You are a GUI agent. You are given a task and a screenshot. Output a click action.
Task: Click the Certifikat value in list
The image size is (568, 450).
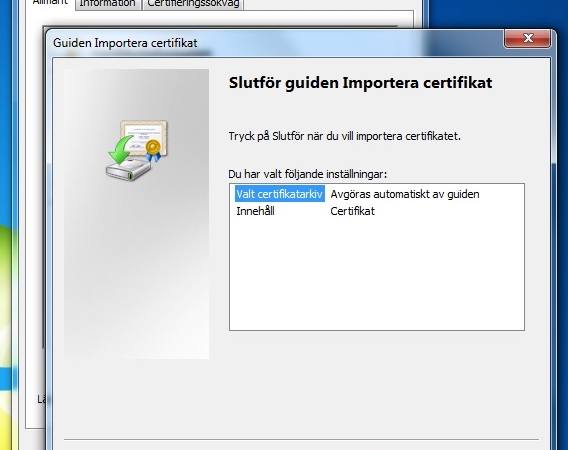[x=352, y=211]
